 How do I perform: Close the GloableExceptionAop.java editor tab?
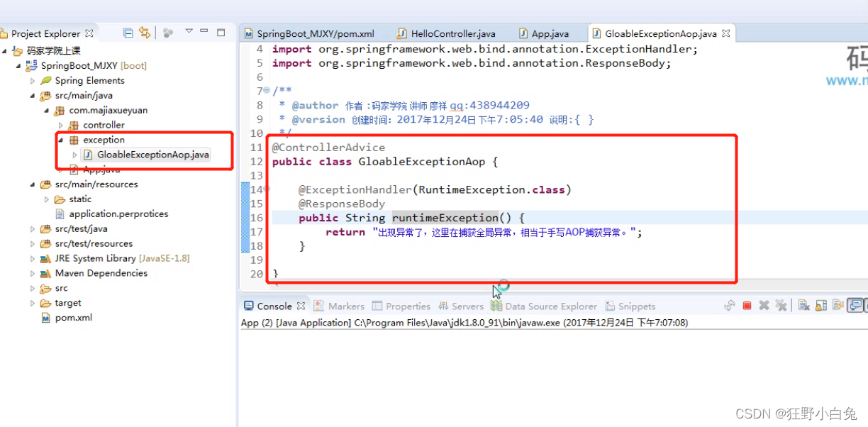(725, 33)
